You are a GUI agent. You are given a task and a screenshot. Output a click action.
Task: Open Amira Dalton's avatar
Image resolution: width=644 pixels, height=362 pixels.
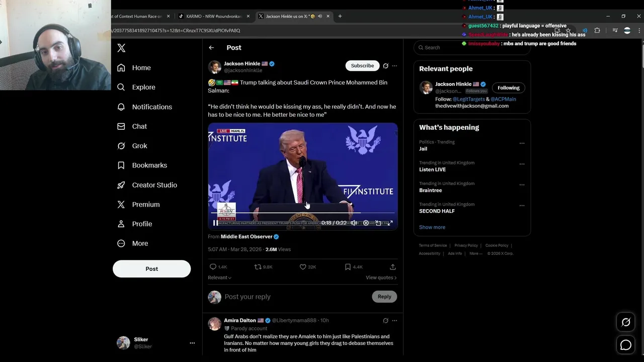[x=214, y=324]
